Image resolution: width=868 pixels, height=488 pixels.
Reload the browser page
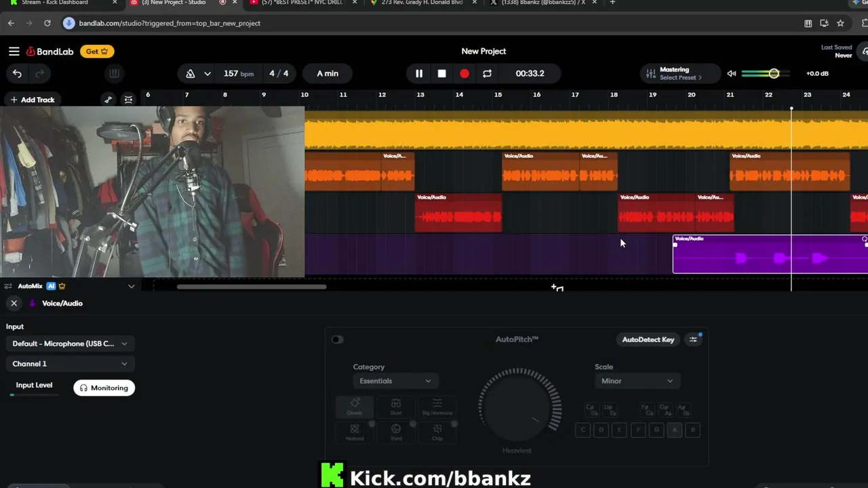[x=47, y=23]
